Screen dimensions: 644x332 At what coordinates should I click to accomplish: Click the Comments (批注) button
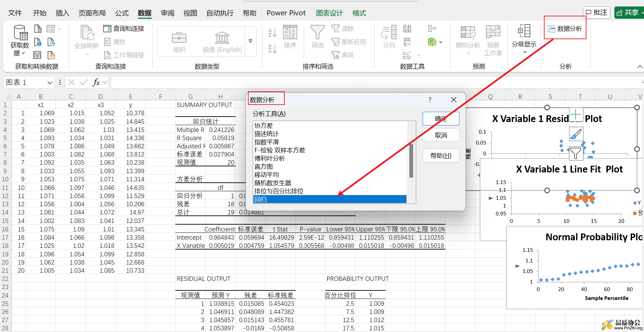point(596,13)
